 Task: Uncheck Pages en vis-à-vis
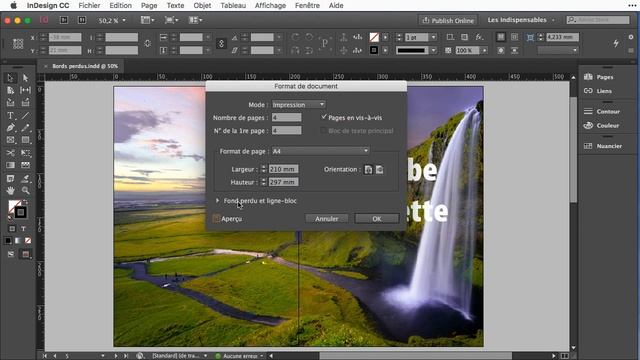coord(324,117)
